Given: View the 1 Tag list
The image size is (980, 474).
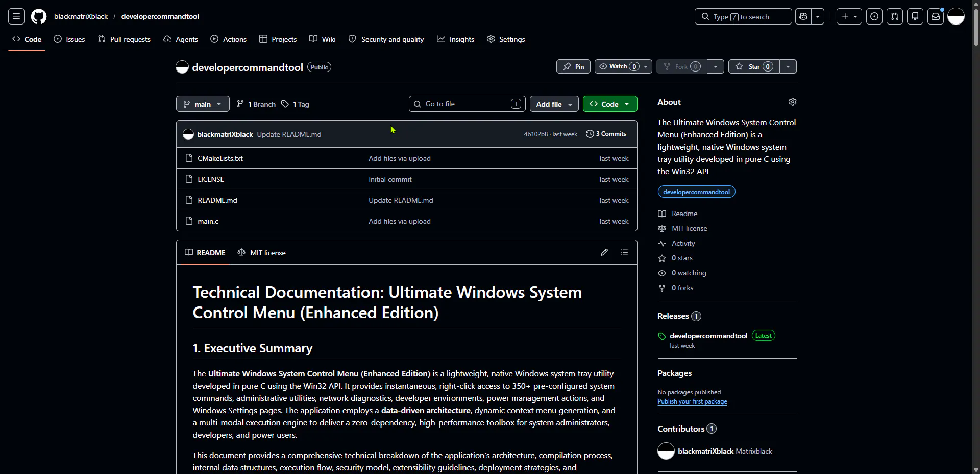Looking at the screenshot, I should [295, 104].
